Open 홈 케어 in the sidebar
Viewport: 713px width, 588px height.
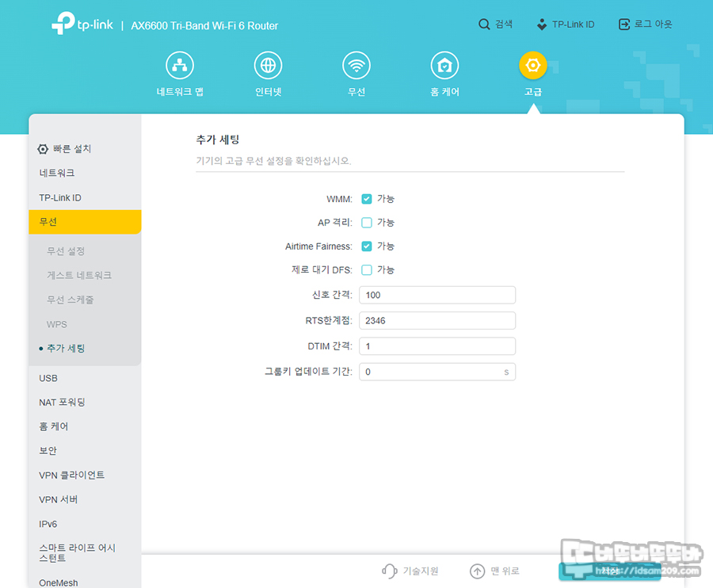point(54,426)
